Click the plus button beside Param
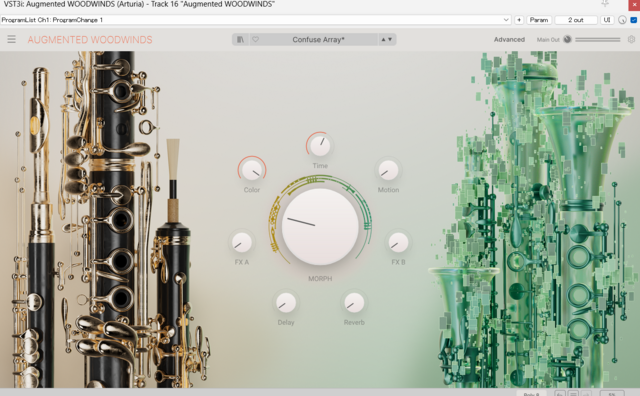Image resolution: width=640 pixels, height=396 pixels. coord(519,20)
